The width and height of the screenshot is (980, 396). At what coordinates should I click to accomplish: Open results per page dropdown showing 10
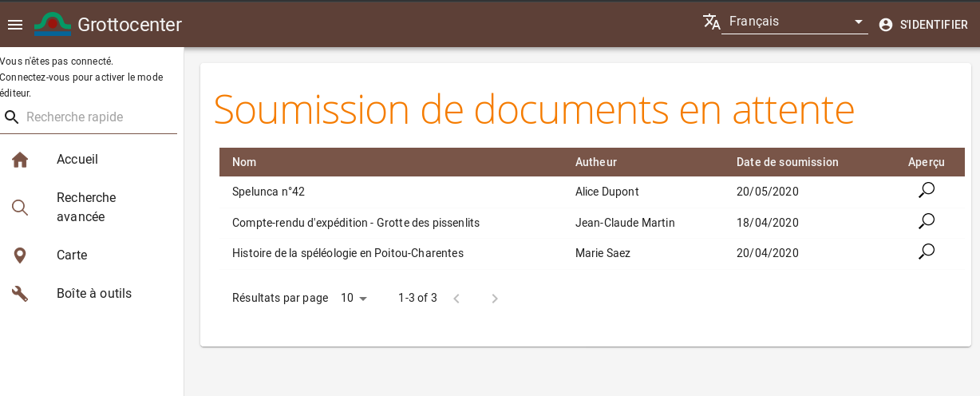[x=354, y=298]
